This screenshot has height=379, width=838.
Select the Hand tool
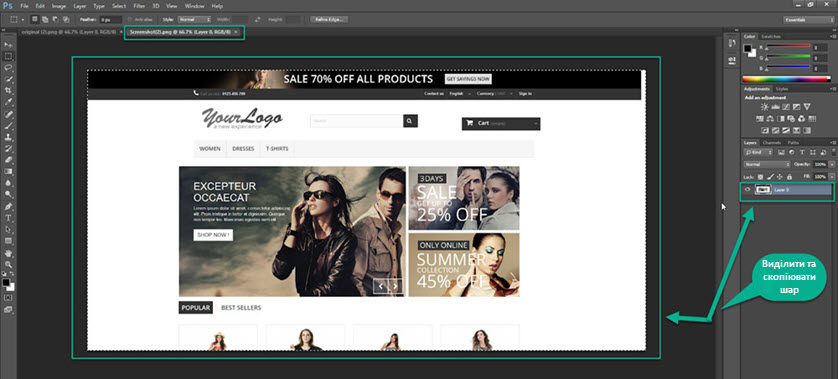(x=9, y=253)
